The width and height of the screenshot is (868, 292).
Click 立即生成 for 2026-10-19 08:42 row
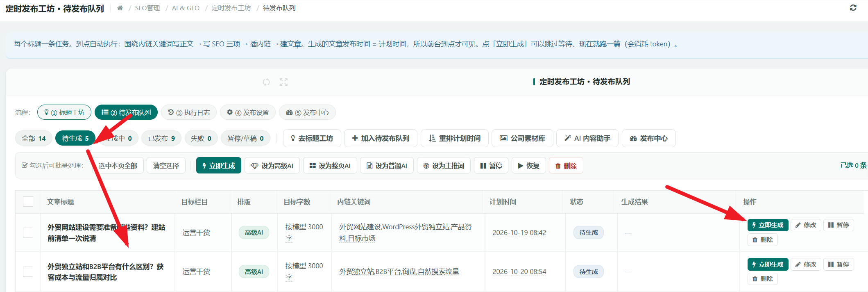coord(768,225)
